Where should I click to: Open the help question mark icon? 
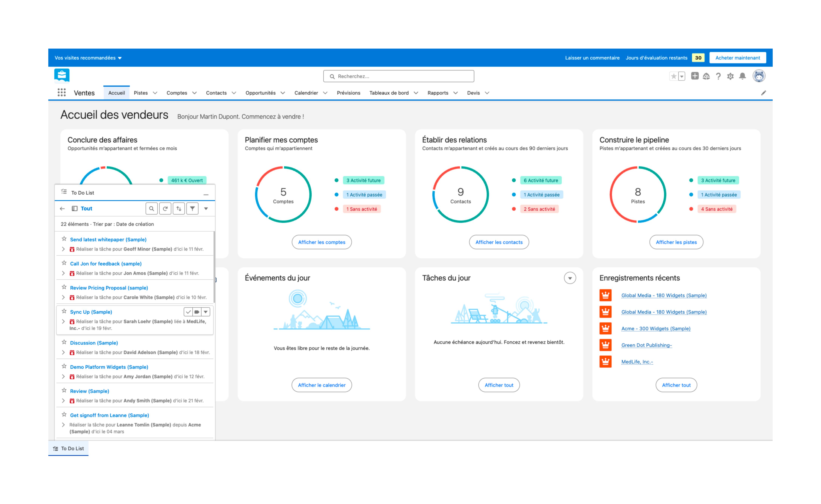(718, 76)
